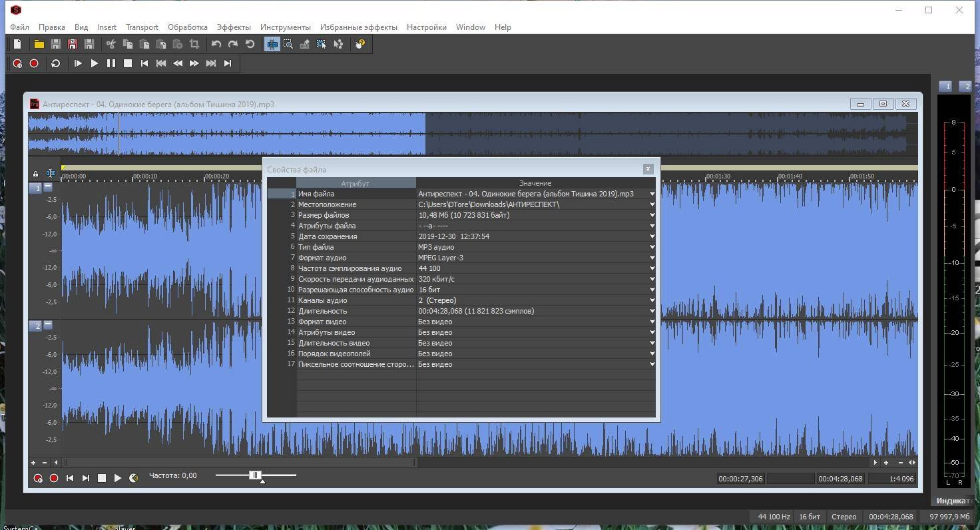Open the Обработка menu
Viewport: 980px width, 530px height.
click(188, 27)
